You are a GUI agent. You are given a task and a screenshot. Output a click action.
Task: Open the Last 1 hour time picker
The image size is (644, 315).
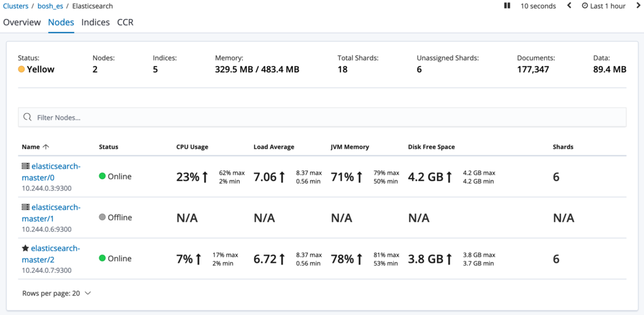click(x=608, y=6)
